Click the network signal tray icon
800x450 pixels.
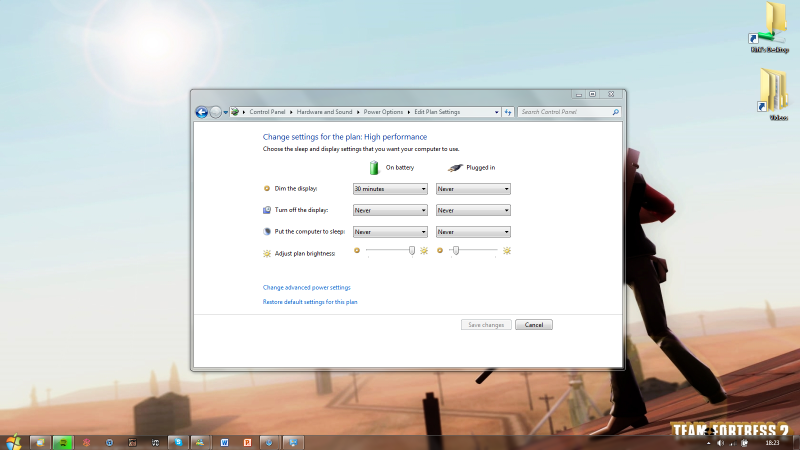733,443
